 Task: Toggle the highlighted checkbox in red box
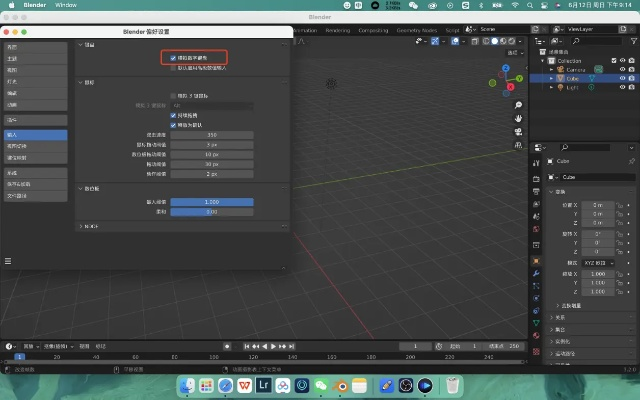pyautogui.click(x=172, y=59)
